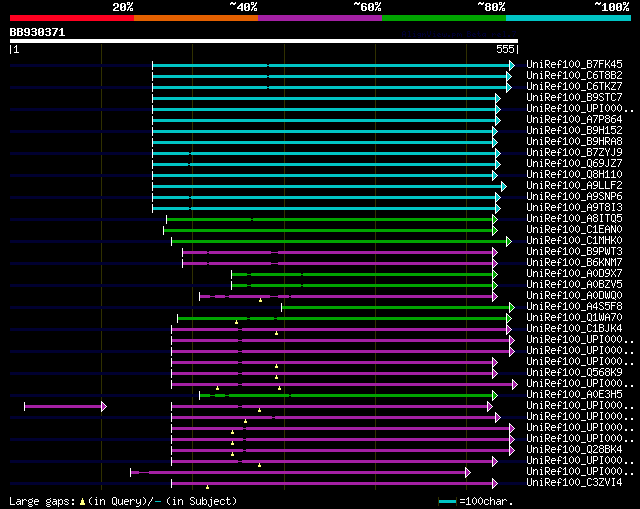Click the cyan alignment bar in the B7FK45 row
Image resolution: width=640 pixels, height=509 pixels.
pyautogui.click(x=331, y=65)
